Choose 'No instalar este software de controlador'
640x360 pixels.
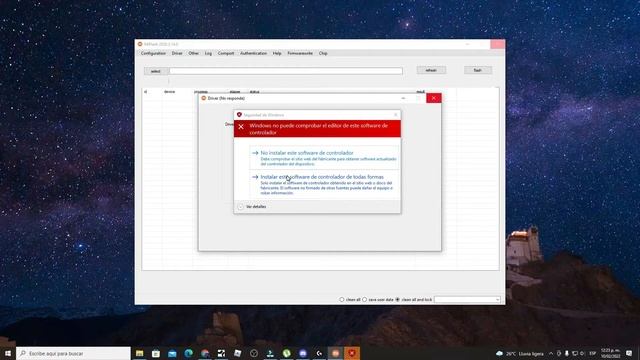(x=324, y=158)
